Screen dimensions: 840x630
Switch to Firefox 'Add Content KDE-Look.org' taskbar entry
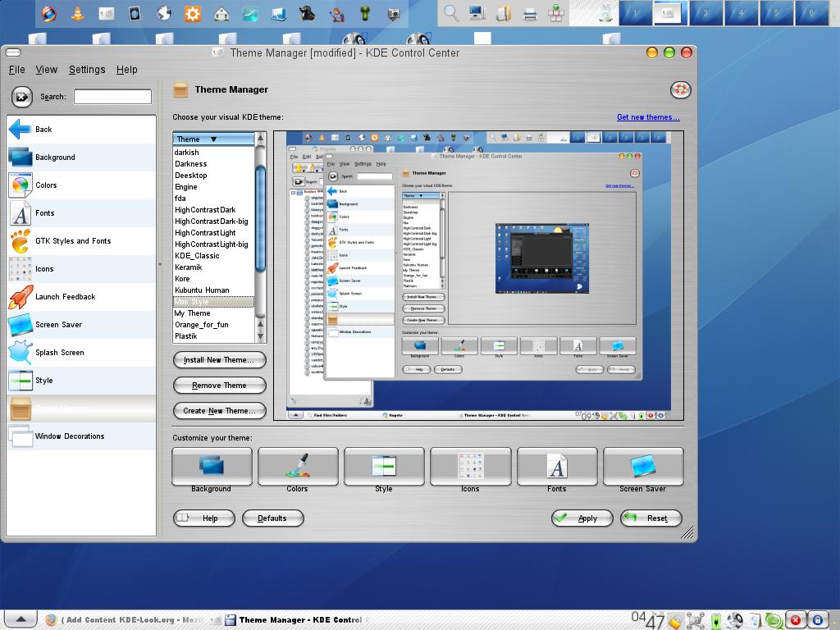pyautogui.click(x=125, y=620)
